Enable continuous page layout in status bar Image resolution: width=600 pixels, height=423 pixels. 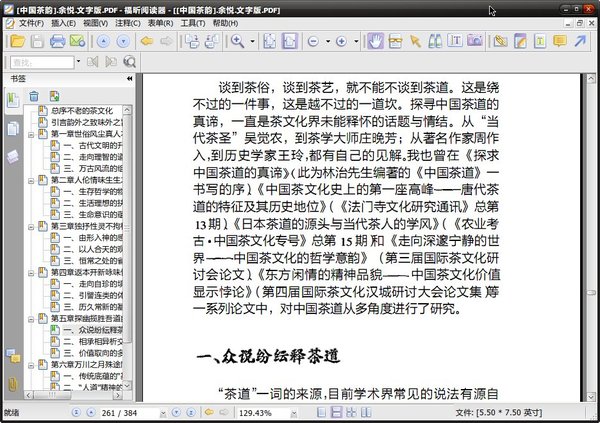pyautogui.click(x=336, y=412)
